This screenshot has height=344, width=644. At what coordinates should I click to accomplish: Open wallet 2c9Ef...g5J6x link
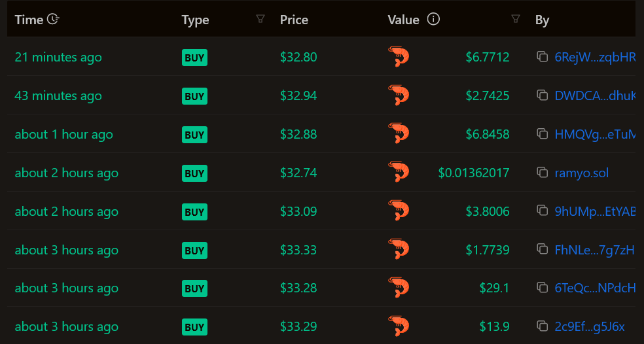click(589, 326)
